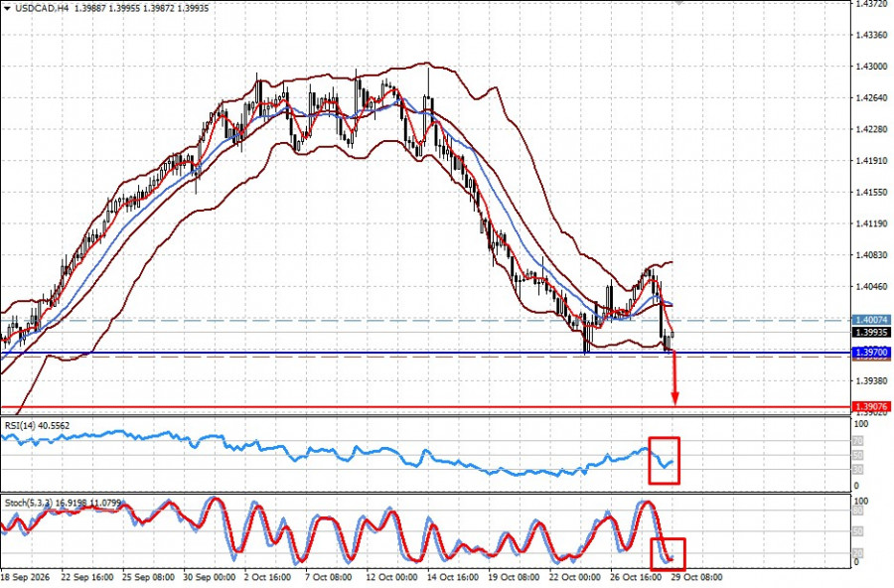
Task: Click the 1.40830 price axis label
Action: pyautogui.click(x=872, y=255)
